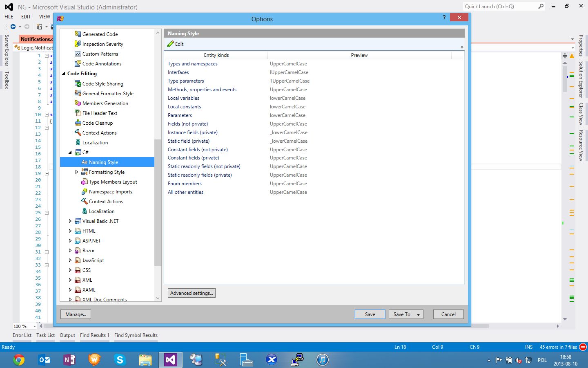Screen dimensions: 588x368
Task: Open Google Chrome from the taskbar
Action: pos(19,360)
